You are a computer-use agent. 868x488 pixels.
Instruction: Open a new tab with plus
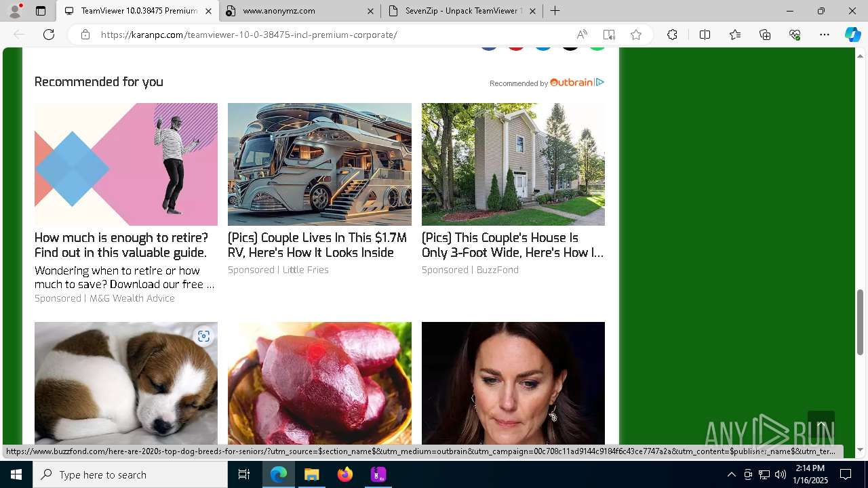click(555, 11)
